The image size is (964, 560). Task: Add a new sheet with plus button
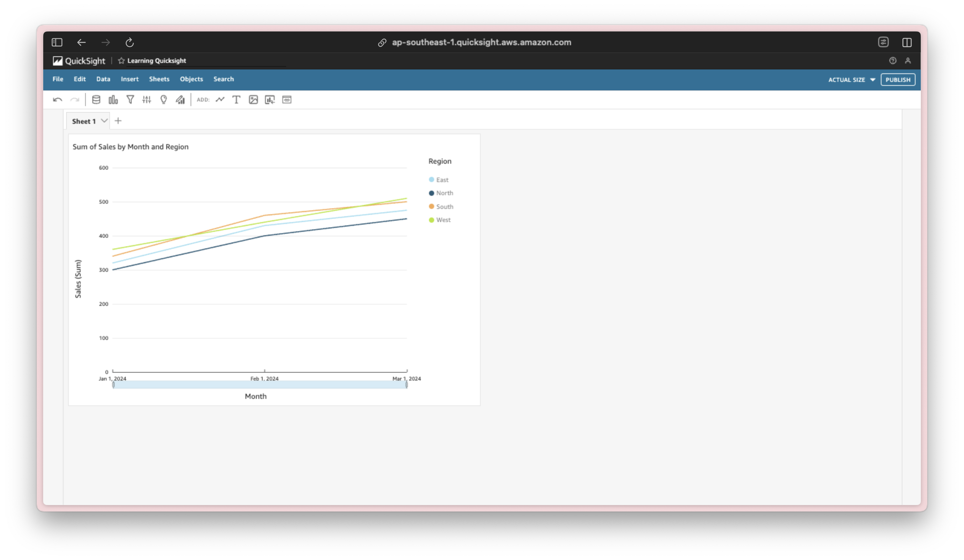tap(118, 121)
